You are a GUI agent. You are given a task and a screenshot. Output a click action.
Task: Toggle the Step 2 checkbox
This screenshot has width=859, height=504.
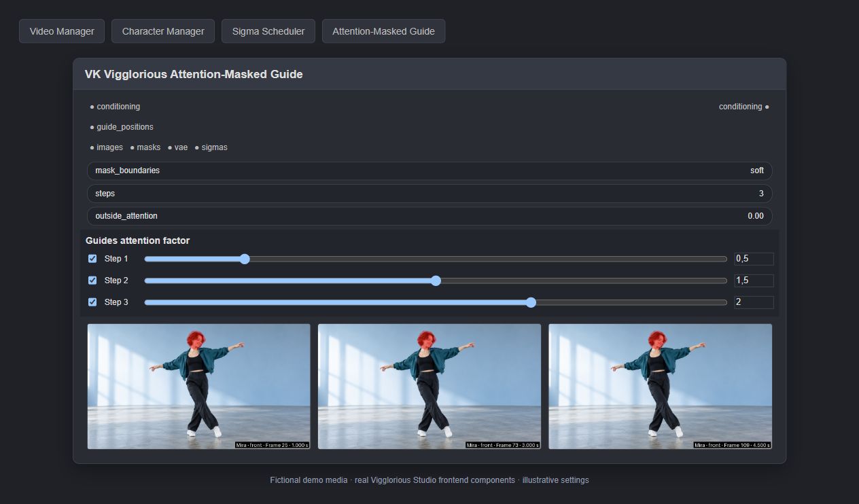(92, 281)
